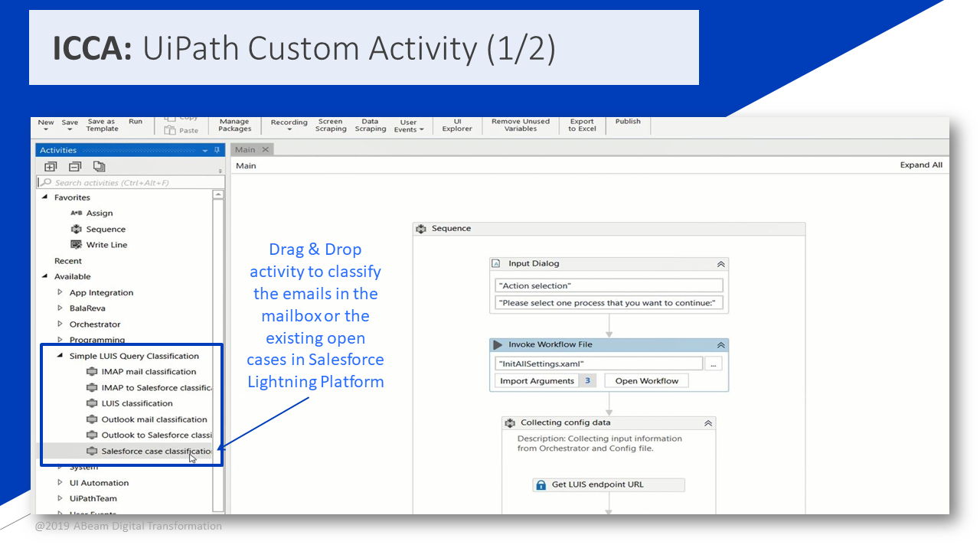The height and width of the screenshot is (551, 980).
Task: Open the User Events dropdown
Action: pyautogui.click(x=420, y=129)
